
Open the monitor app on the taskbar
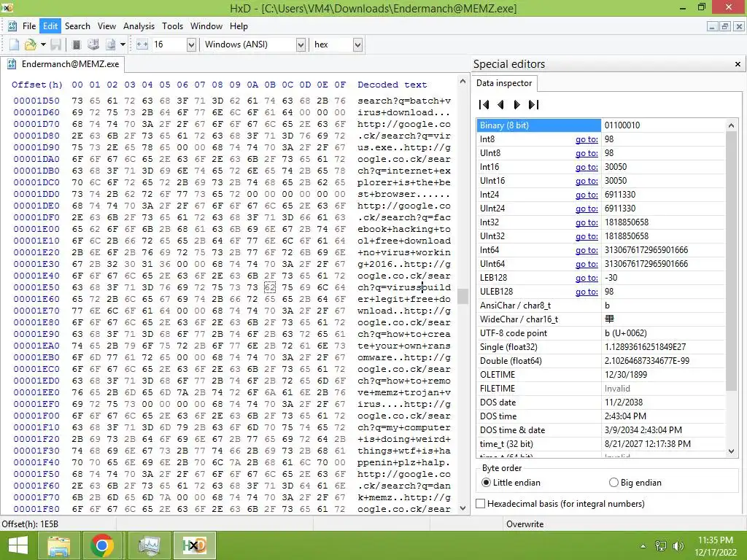pos(150,545)
